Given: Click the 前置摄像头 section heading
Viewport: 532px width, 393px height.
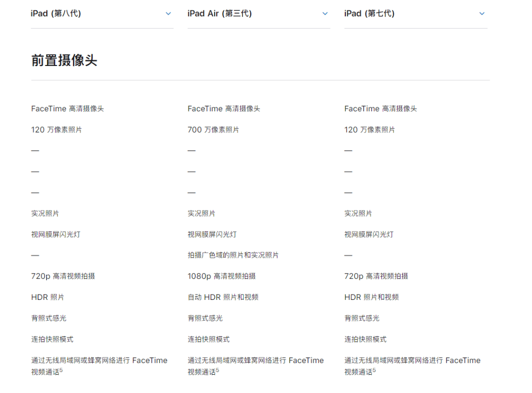Looking at the screenshot, I should (x=64, y=61).
